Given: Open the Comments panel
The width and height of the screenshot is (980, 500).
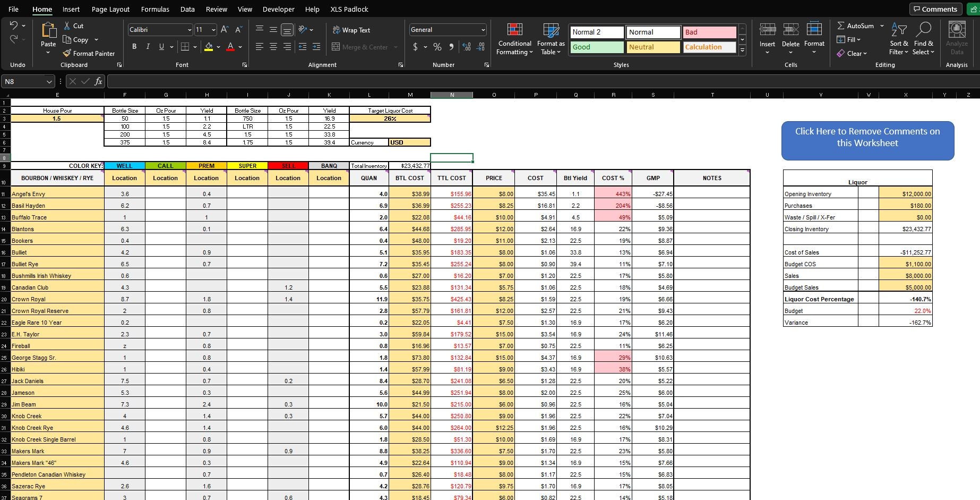Looking at the screenshot, I should [x=935, y=9].
